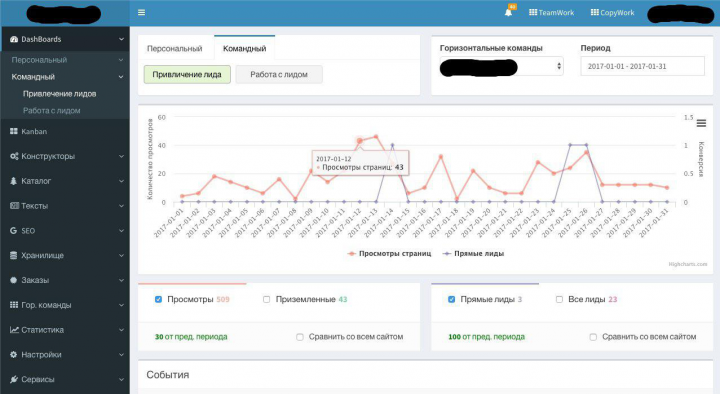Open the chart context menu icon

tap(701, 123)
